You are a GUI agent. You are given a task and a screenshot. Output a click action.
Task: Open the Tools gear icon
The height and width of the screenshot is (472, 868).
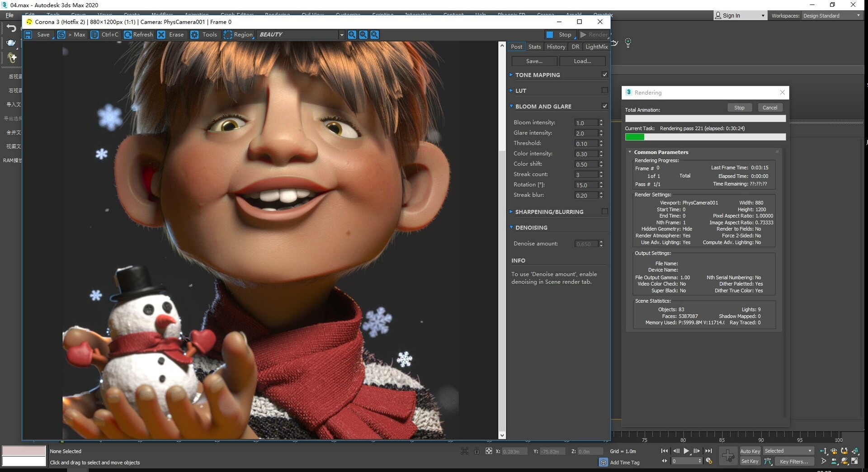194,35
